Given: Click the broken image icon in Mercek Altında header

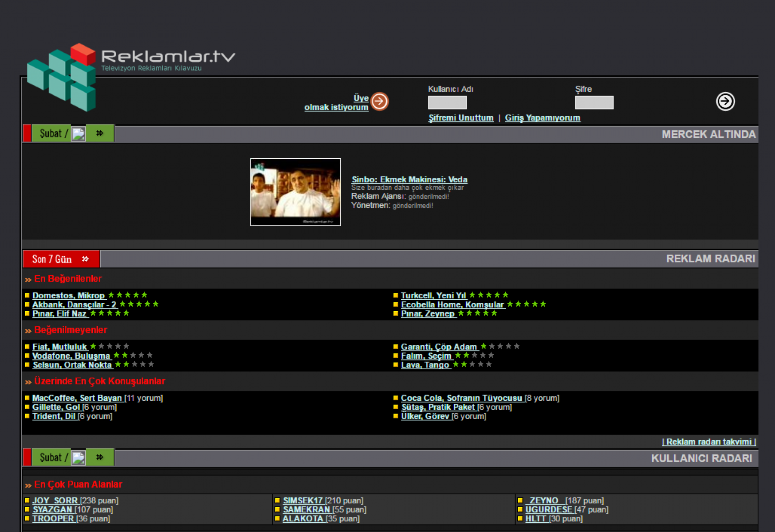Looking at the screenshot, I should pyautogui.click(x=79, y=134).
